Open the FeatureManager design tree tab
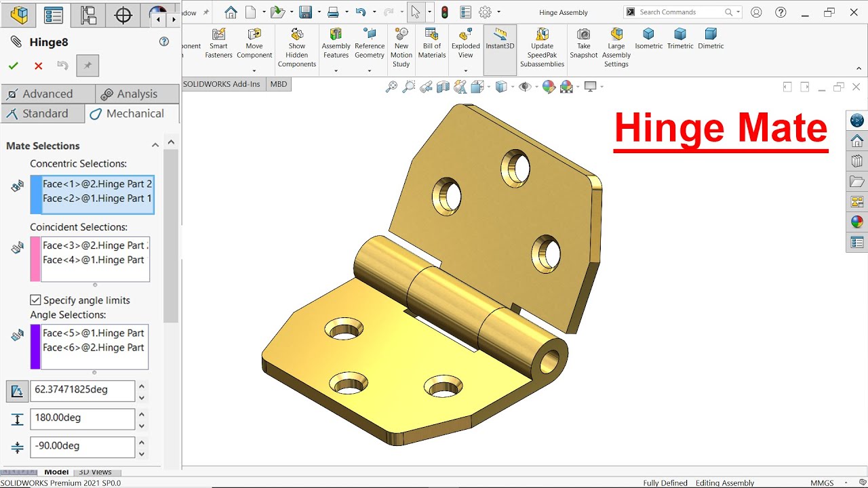The height and width of the screenshot is (488, 868). coord(19,14)
